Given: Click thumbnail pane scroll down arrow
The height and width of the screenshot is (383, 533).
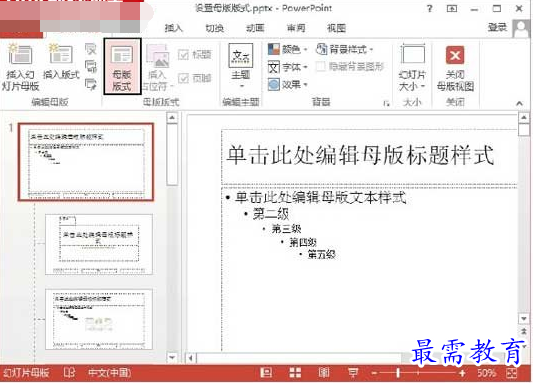Looking at the screenshot, I should (172, 357).
